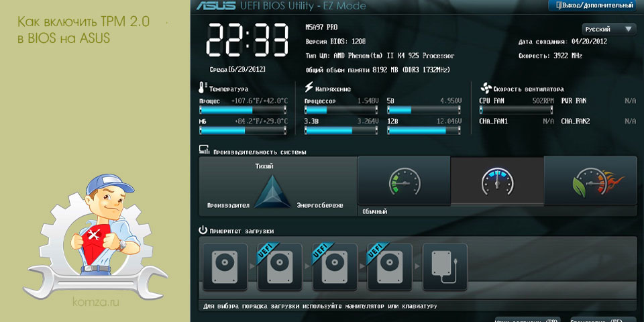Select the leaf-and-flame optimal gauge mode
The width and height of the screenshot is (644, 322).
pyautogui.click(x=590, y=180)
